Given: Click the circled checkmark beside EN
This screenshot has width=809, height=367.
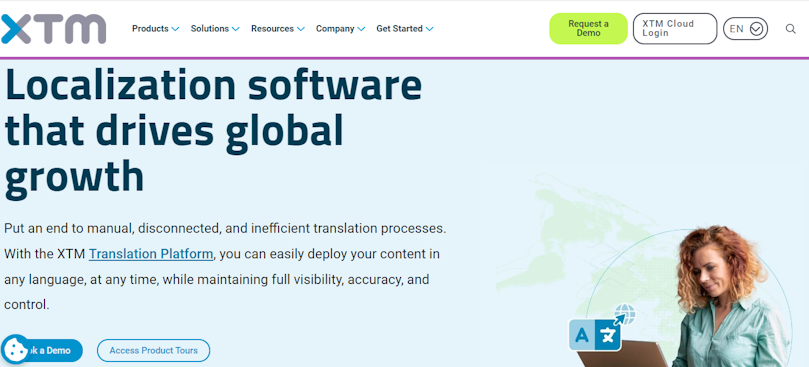Looking at the screenshot, I should click(x=756, y=29).
